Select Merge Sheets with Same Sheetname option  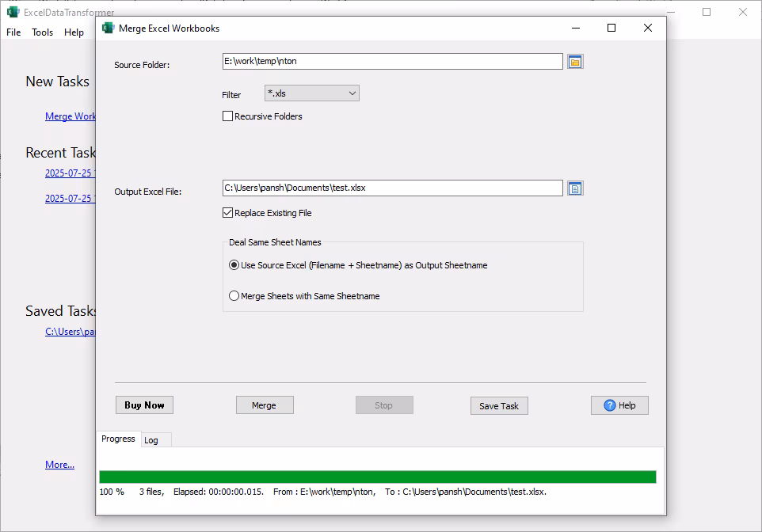click(235, 295)
